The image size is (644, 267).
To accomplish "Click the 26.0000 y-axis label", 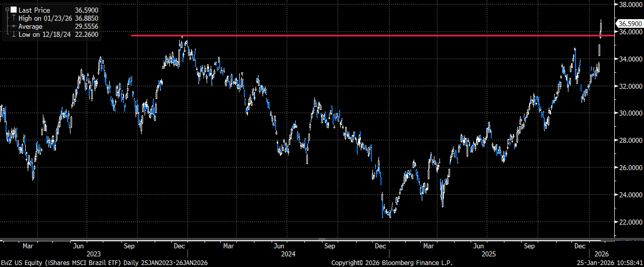I will (630, 168).
